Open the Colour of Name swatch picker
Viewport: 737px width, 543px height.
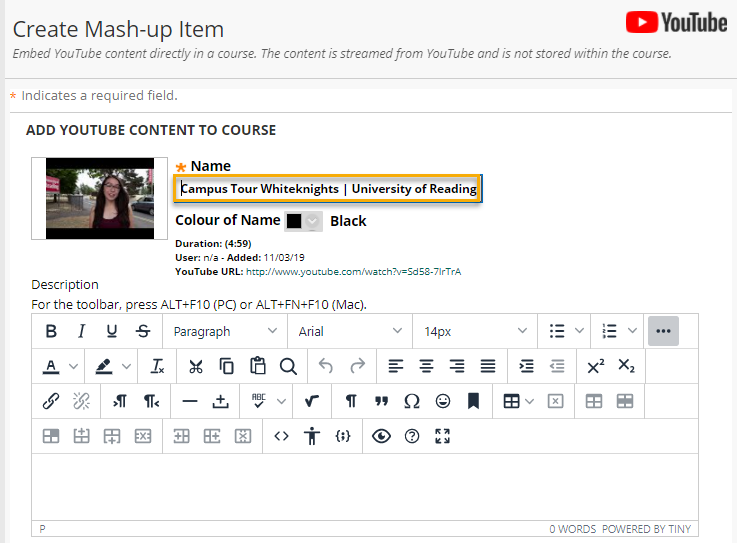point(303,221)
